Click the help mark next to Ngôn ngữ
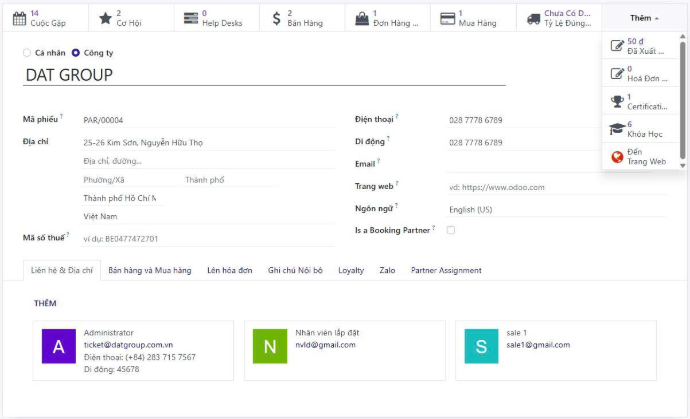Viewport: 690px width, 419px height. [396, 205]
